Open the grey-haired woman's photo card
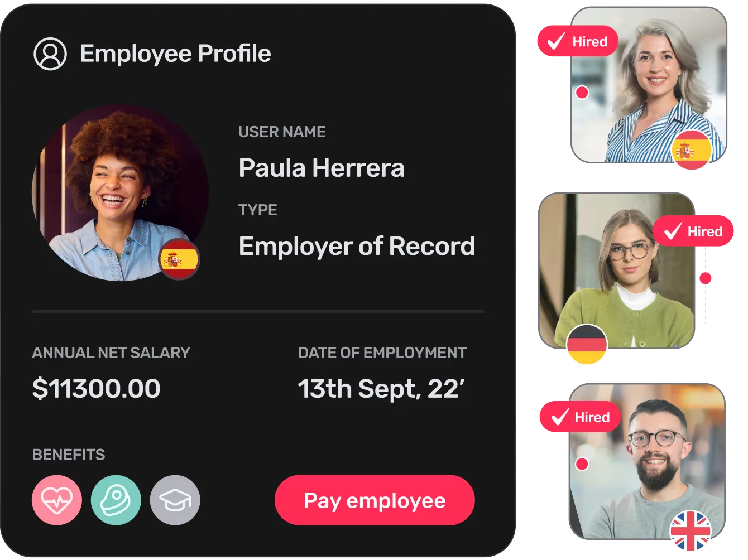 [x=649, y=85]
